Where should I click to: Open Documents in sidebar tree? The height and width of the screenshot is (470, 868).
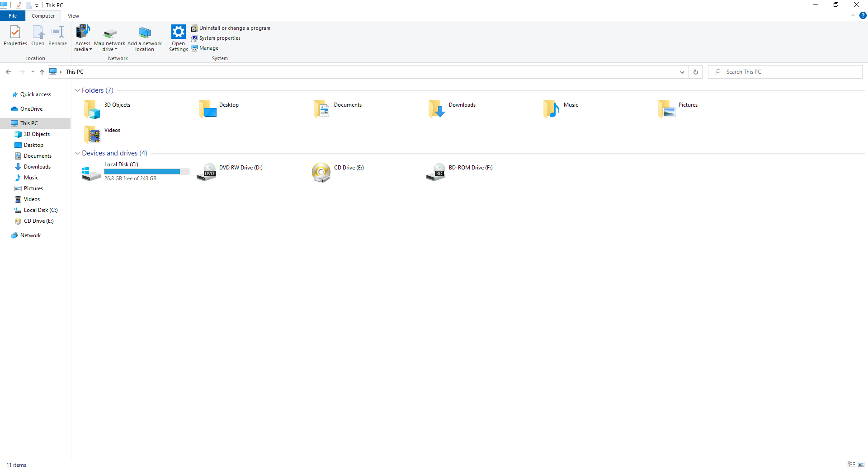[x=38, y=156]
